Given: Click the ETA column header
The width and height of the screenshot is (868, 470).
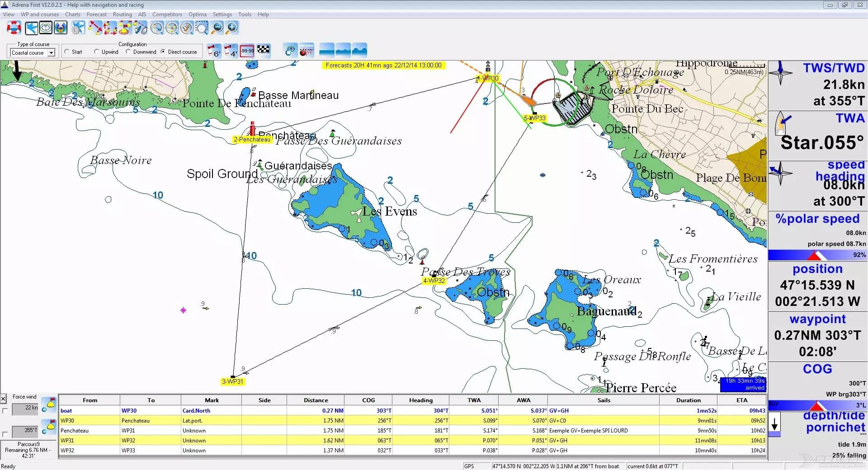Looking at the screenshot, I should [x=742, y=400].
